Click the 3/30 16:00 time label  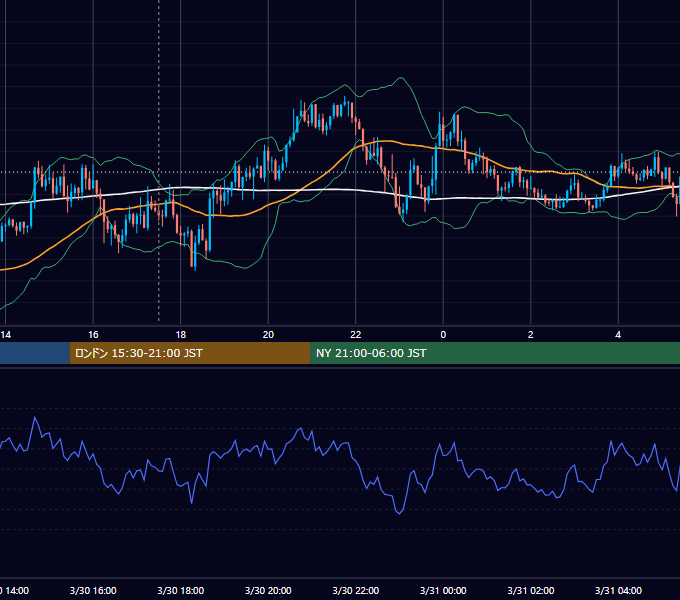point(93,590)
